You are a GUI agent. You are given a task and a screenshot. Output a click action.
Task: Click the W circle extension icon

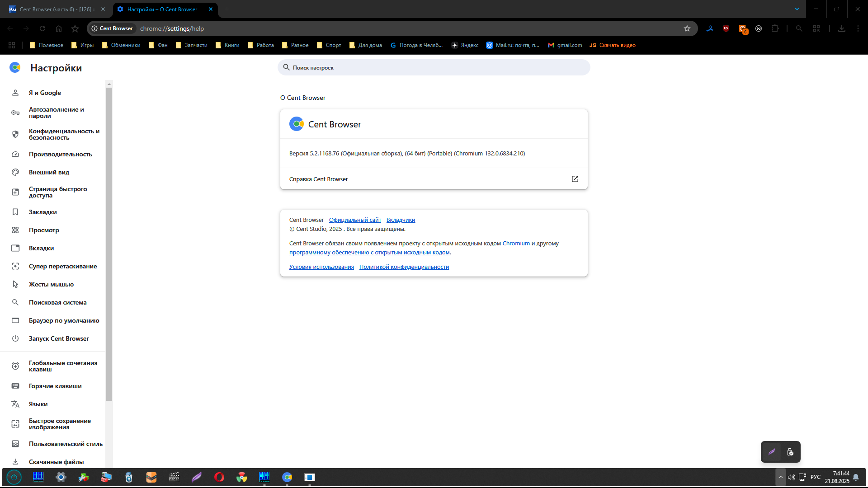759,28
